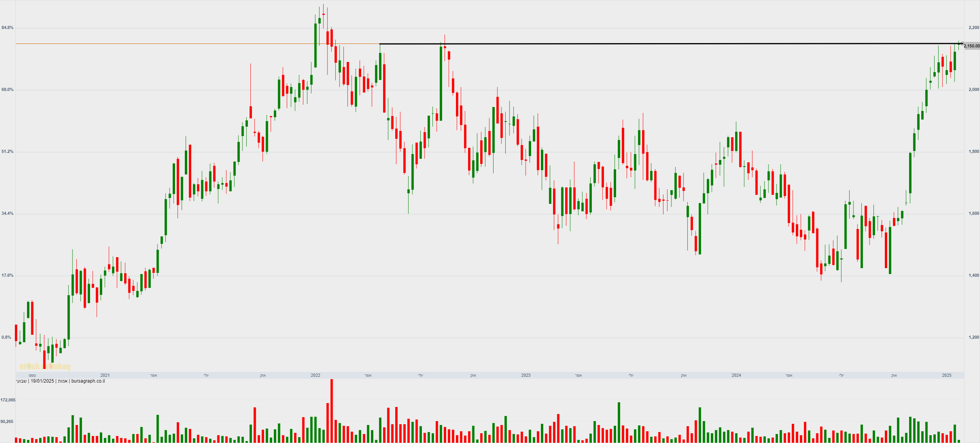
Task: Click the 90,265 volume axis label
Action: [7, 421]
